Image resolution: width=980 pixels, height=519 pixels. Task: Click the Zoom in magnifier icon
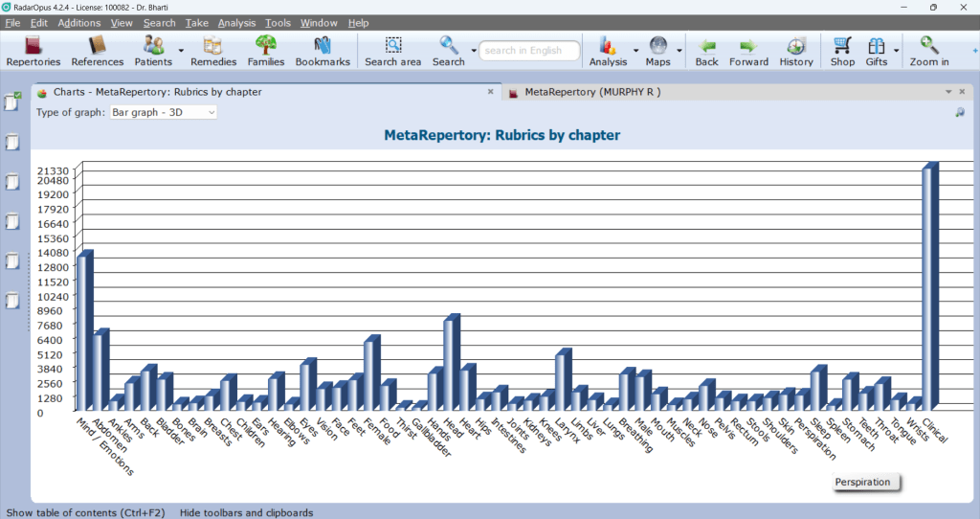pyautogui.click(x=929, y=52)
